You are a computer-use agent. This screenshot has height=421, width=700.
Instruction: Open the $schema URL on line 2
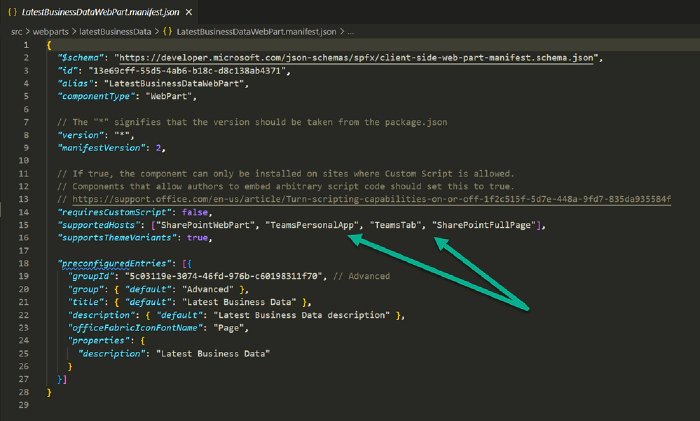[356, 58]
